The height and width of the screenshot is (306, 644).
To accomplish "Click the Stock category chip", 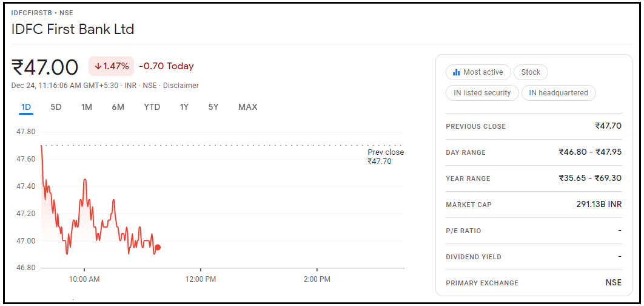I will [x=531, y=72].
